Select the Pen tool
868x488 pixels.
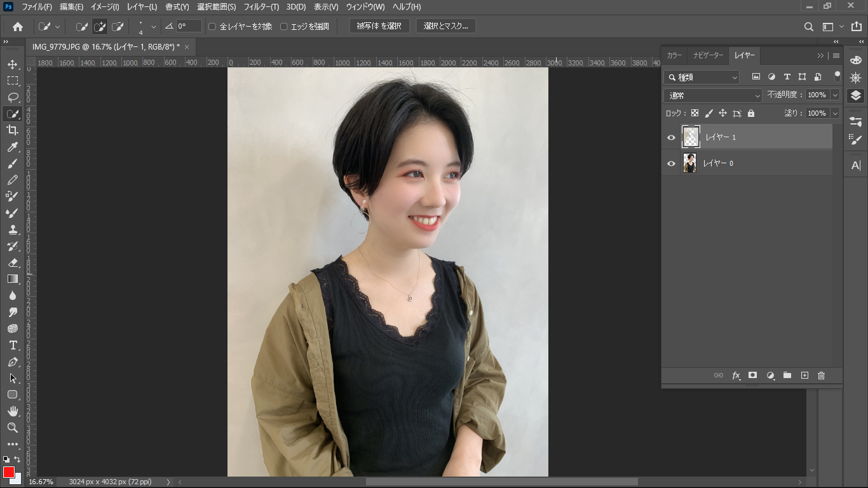13,362
